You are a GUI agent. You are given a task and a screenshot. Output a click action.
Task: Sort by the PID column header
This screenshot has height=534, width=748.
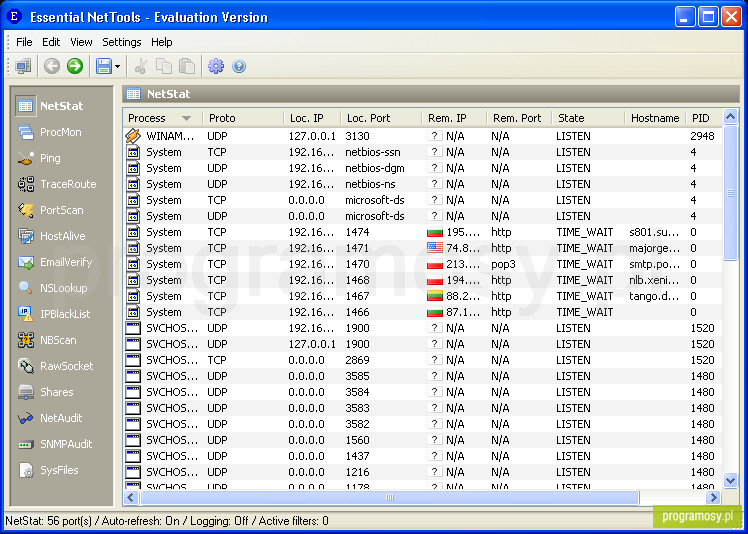pyautogui.click(x=705, y=118)
